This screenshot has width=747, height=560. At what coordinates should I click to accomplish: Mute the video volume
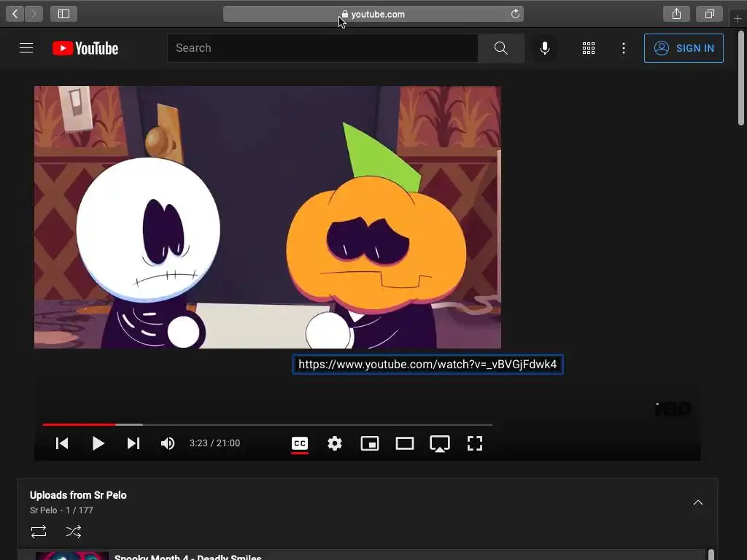(168, 443)
